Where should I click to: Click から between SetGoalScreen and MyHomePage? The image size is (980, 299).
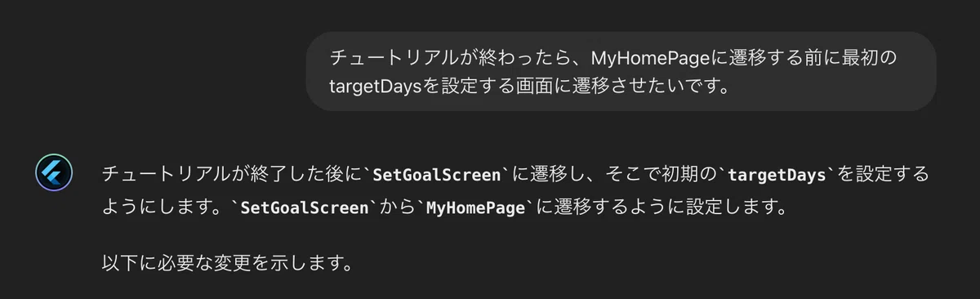[x=399, y=208]
